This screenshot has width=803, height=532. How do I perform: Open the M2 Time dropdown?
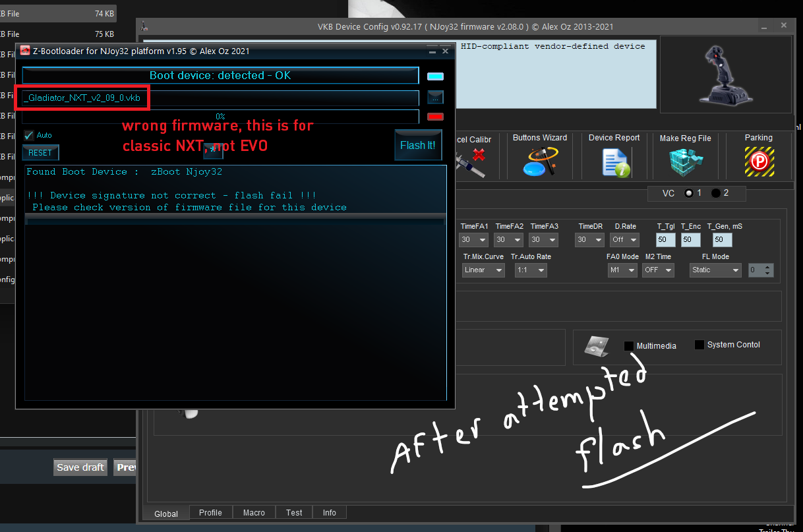point(658,270)
